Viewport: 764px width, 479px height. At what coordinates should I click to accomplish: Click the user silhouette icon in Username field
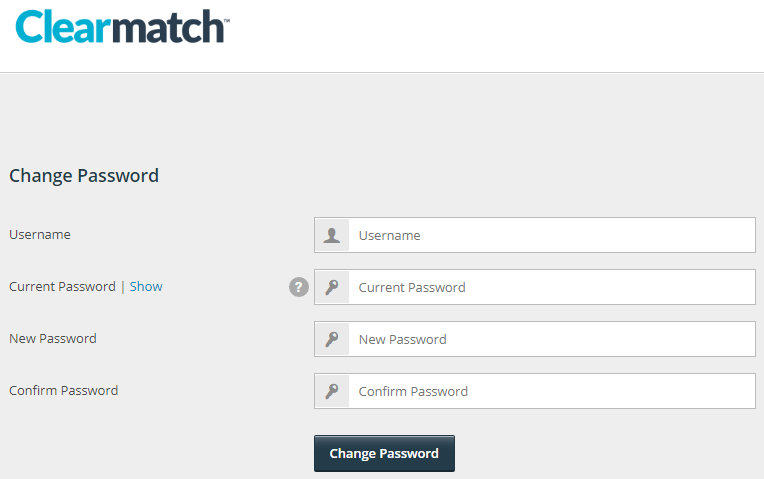[332, 235]
